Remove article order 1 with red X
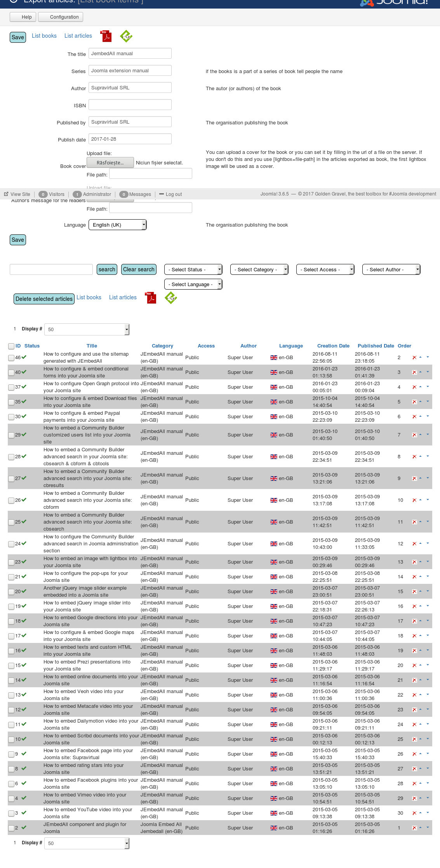The width and height of the screenshot is (440, 868). click(414, 828)
